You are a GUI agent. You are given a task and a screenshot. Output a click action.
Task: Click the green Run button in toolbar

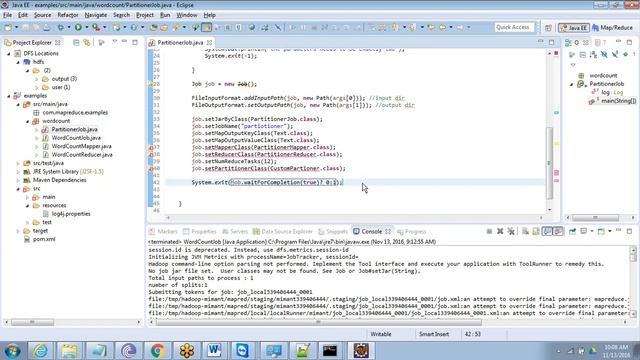click(78, 27)
